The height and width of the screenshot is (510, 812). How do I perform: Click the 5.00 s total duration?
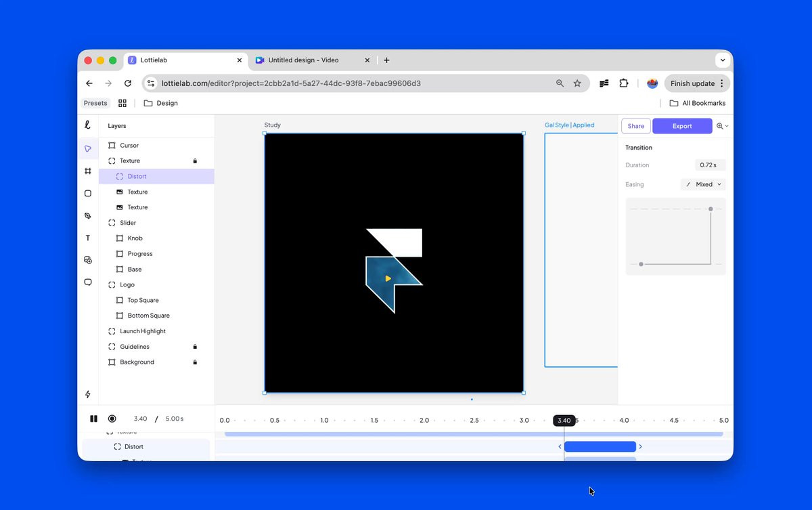click(175, 419)
